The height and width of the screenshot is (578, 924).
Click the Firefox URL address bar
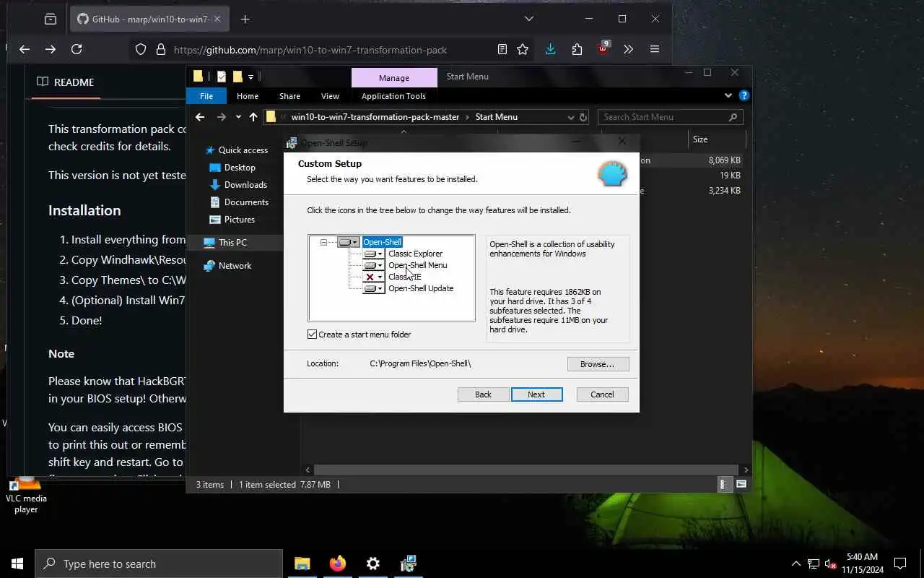tap(310, 50)
